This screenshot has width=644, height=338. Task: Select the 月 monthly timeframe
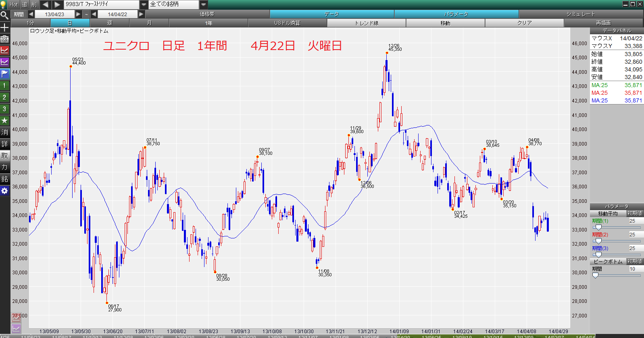point(149,23)
